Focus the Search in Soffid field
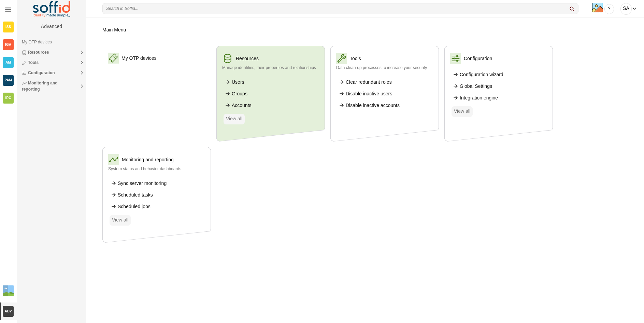This screenshot has width=644, height=323. (x=336, y=9)
